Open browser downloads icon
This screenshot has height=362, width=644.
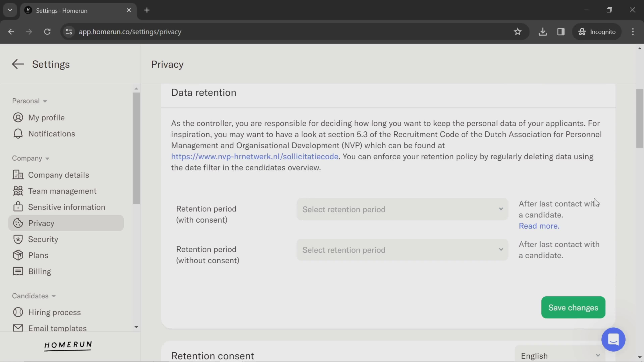(x=543, y=32)
